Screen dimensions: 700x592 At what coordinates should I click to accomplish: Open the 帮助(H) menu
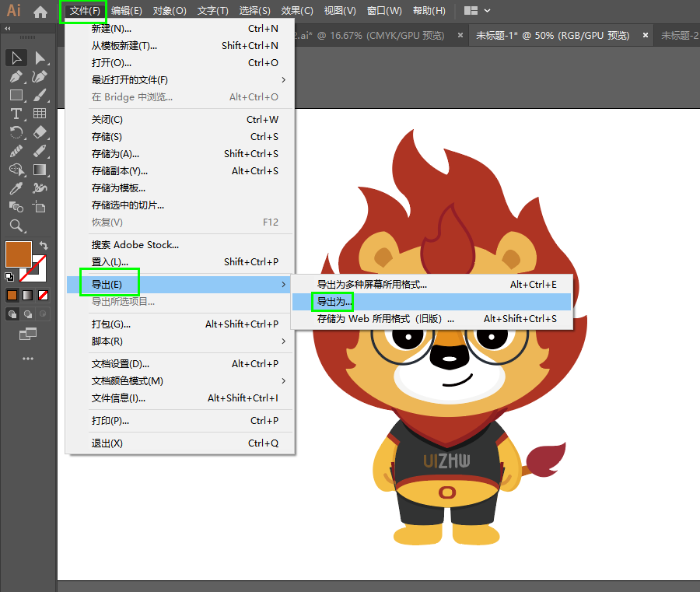pyautogui.click(x=429, y=11)
